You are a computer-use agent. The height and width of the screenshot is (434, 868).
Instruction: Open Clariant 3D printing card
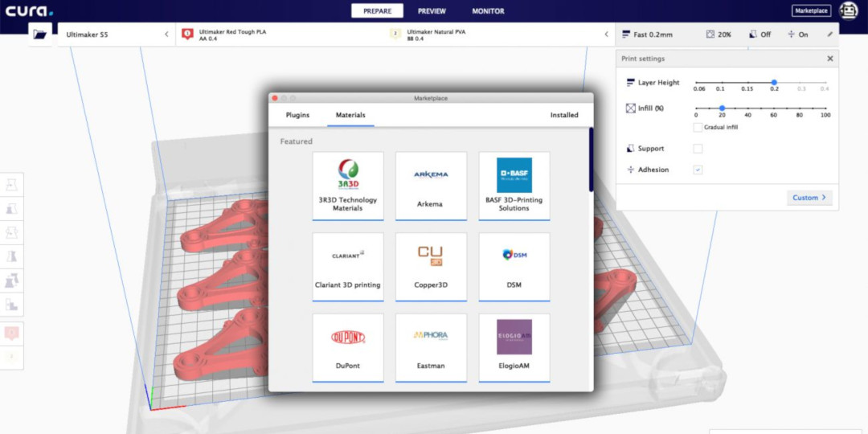348,268
